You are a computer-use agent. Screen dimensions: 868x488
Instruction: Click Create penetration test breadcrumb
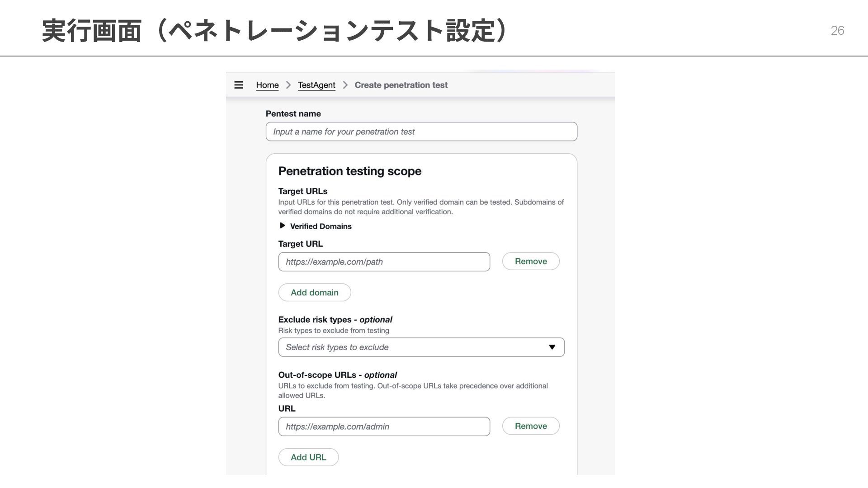pos(401,85)
